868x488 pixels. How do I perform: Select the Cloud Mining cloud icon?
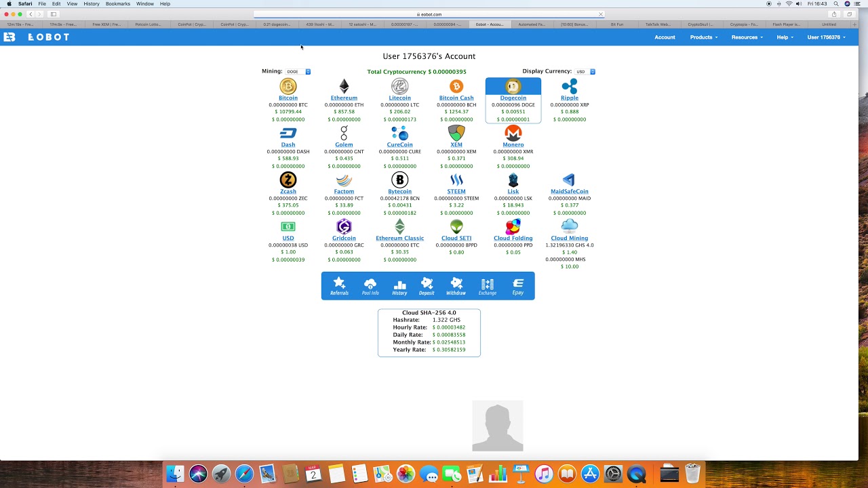point(570,226)
